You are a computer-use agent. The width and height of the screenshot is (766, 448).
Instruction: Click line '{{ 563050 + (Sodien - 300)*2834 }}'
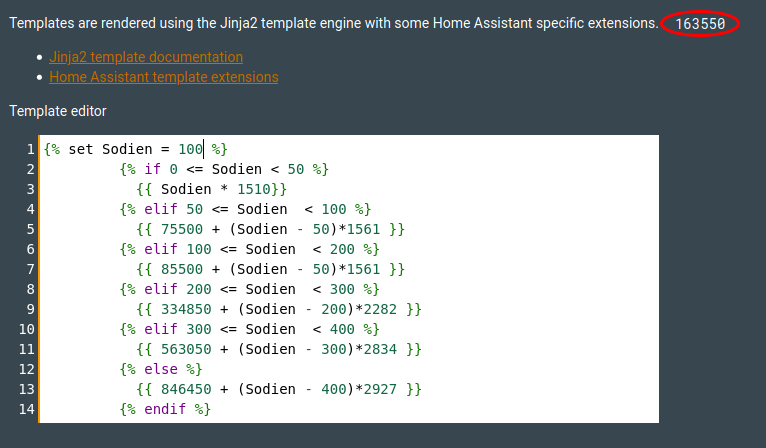(279, 349)
